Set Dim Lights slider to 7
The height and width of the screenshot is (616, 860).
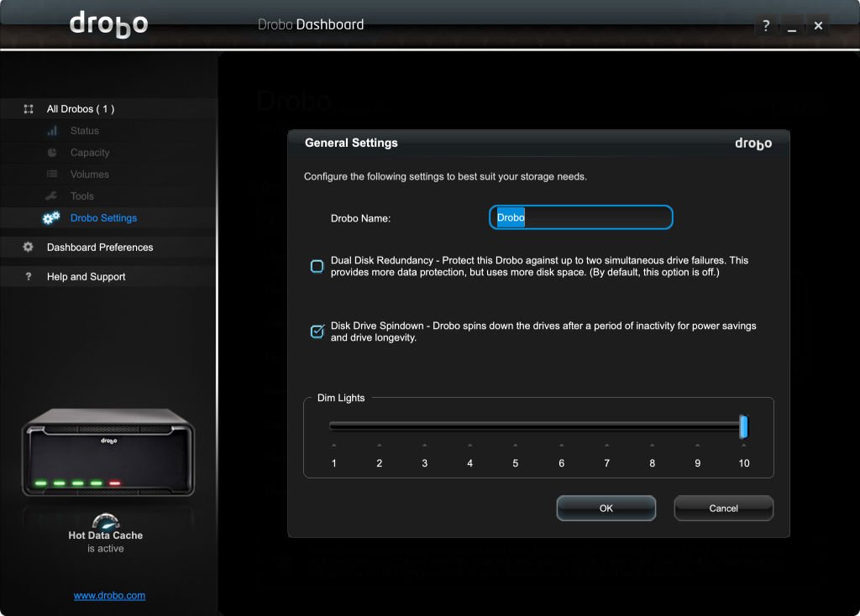coord(606,426)
